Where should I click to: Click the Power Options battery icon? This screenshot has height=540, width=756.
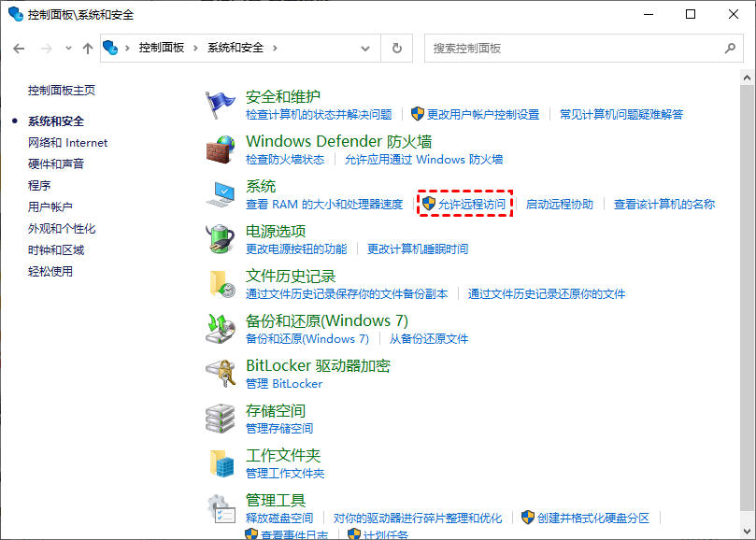click(221, 239)
